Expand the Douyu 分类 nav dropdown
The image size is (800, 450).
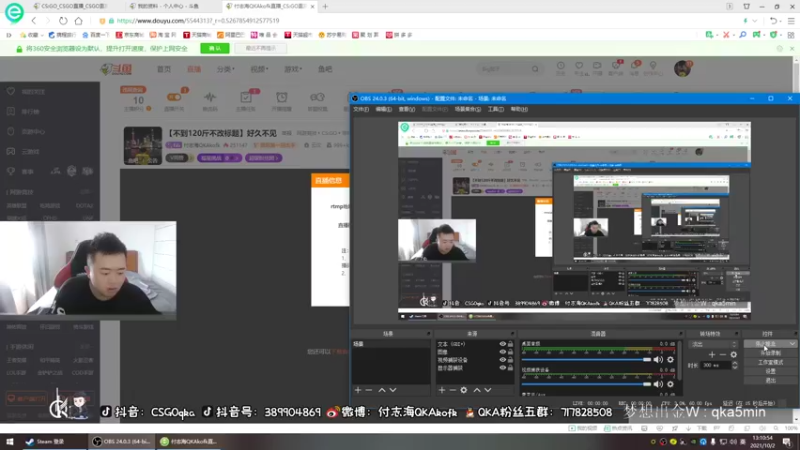pyautogui.click(x=225, y=69)
